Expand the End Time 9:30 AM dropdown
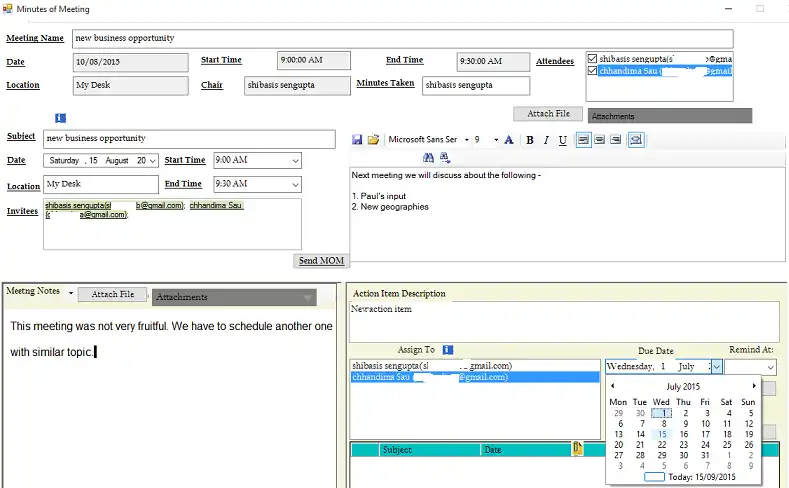Image resolution: width=789 pixels, height=488 pixels. tap(295, 184)
